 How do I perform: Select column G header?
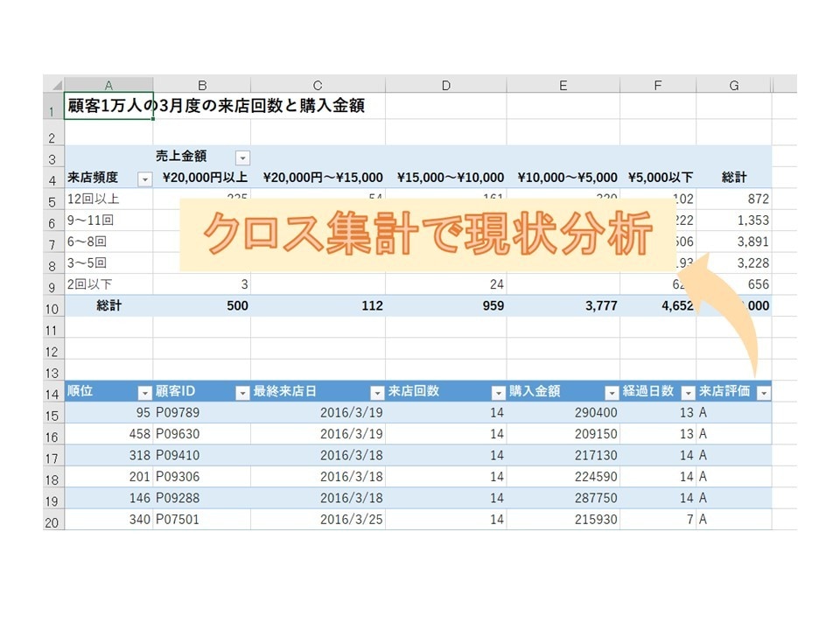(x=734, y=85)
